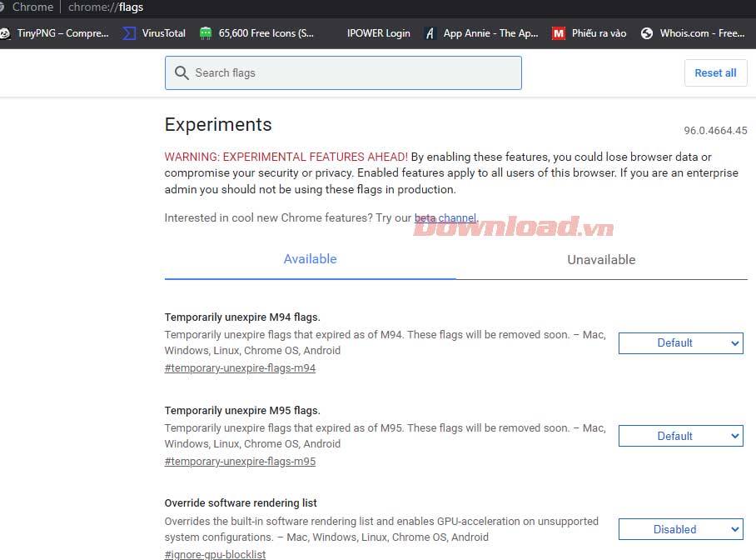Open the IPOWER Login bookmark

tap(379, 33)
